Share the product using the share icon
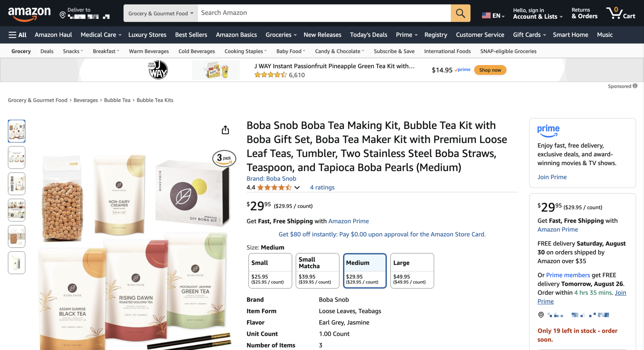Image resolution: width=644 pixels, height=350 pixels. [x=225, y=130]
